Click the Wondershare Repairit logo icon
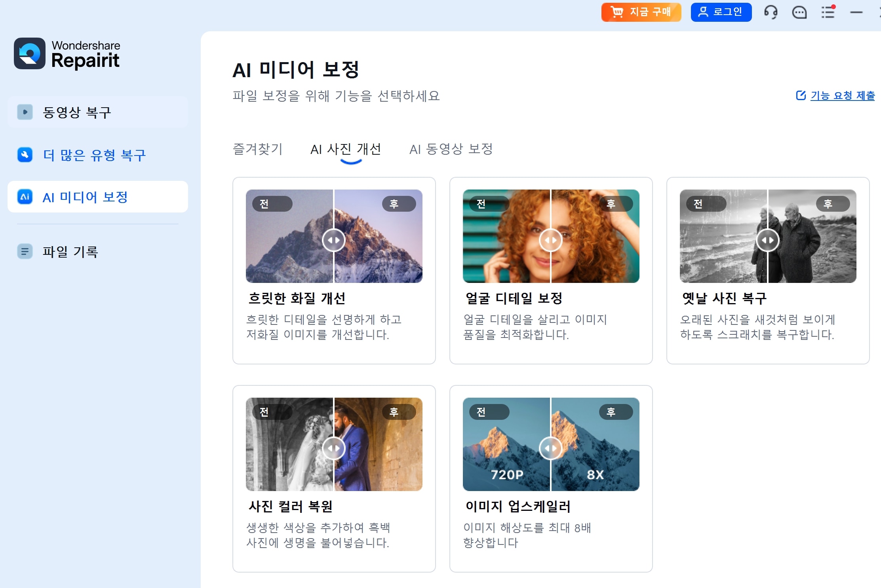 pyautogui.click(x=30, y=53)
